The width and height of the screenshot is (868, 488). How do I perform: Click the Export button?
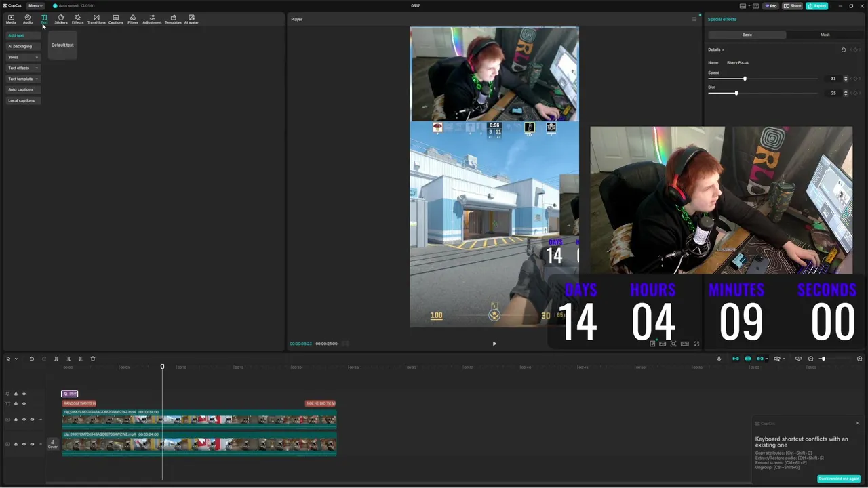point(817,6)
